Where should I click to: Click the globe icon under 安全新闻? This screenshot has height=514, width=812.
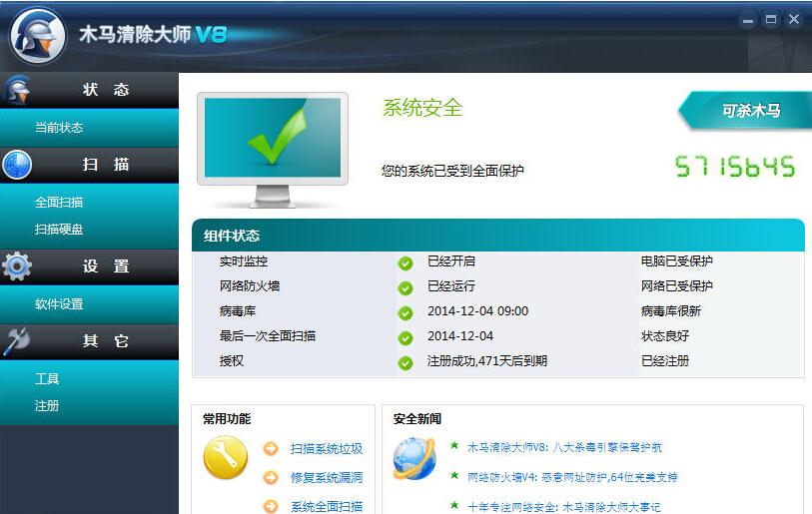[x=414, y=458]
